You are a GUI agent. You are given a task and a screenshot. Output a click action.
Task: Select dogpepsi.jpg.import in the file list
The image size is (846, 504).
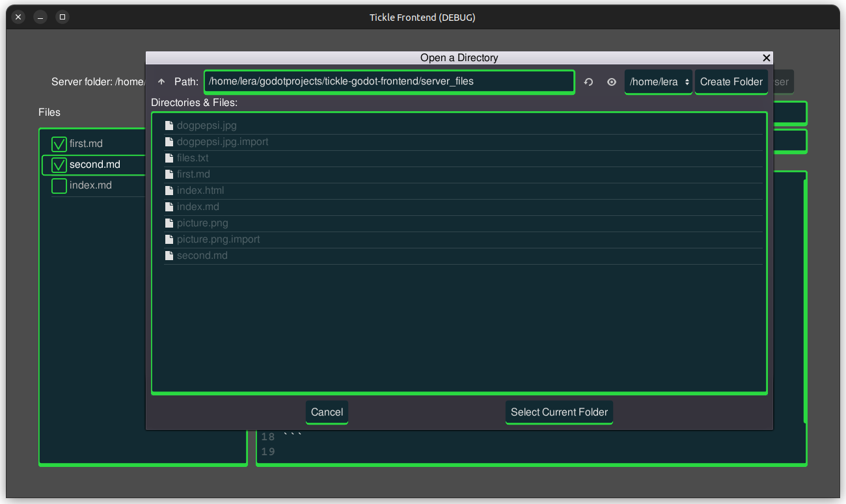223,142
